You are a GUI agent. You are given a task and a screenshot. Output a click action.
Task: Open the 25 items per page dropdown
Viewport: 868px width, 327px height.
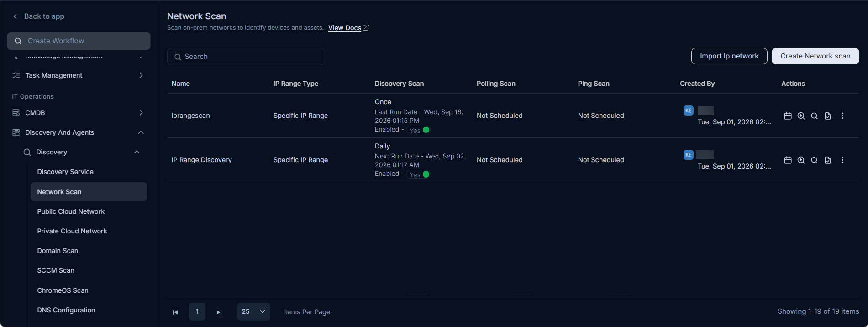pyautogui.click(x=254, y=311)
